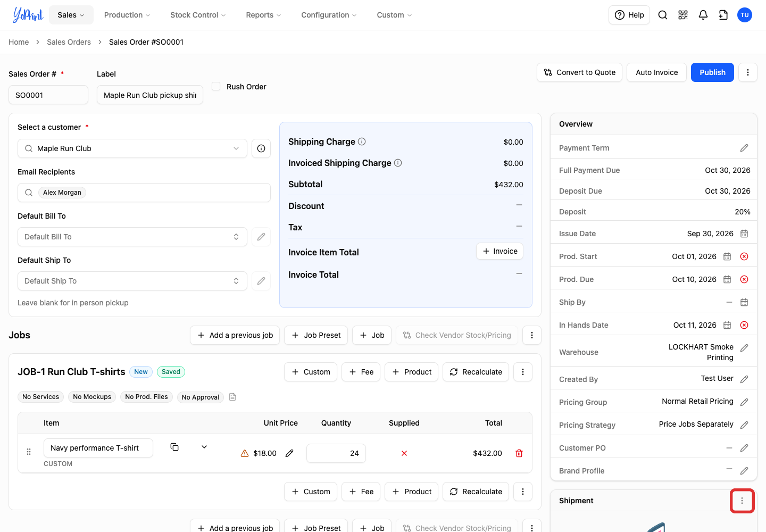Duplicate the Navy performance T-shirt item

(174, 447)
